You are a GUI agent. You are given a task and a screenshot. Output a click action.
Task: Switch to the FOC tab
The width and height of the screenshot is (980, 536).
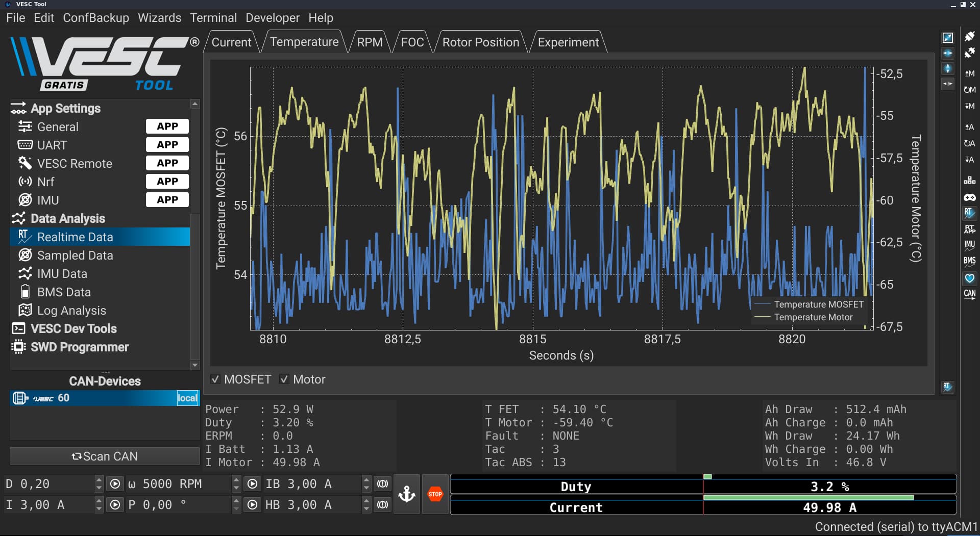point(412,42)
